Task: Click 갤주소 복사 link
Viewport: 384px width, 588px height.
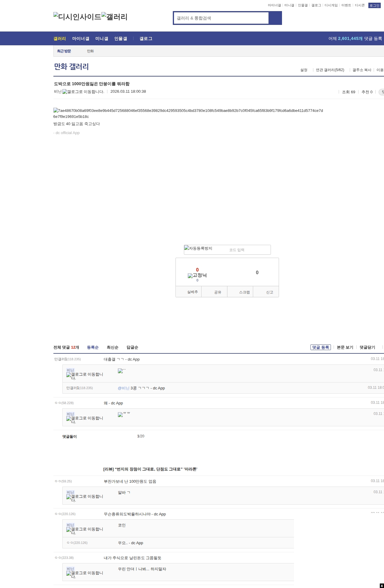Action: coord(362,70)
